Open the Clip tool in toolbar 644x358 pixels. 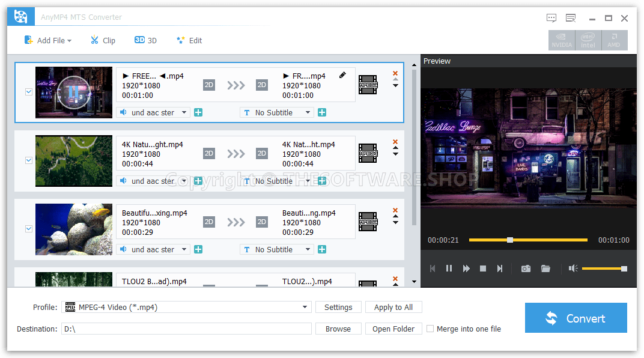pos(103,40)
